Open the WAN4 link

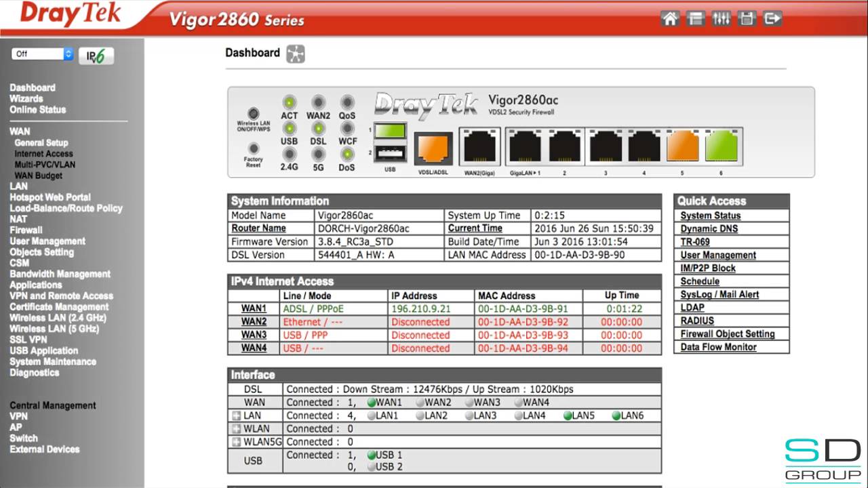[x=254, y=348]
